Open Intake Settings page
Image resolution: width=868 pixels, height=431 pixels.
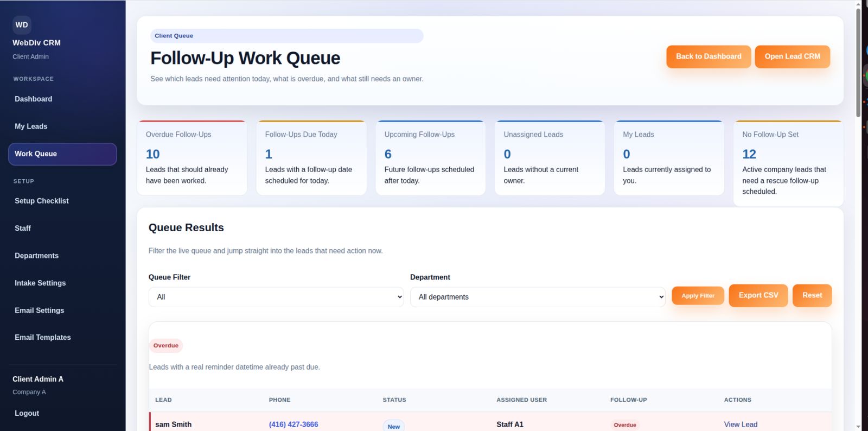point(40,283)
